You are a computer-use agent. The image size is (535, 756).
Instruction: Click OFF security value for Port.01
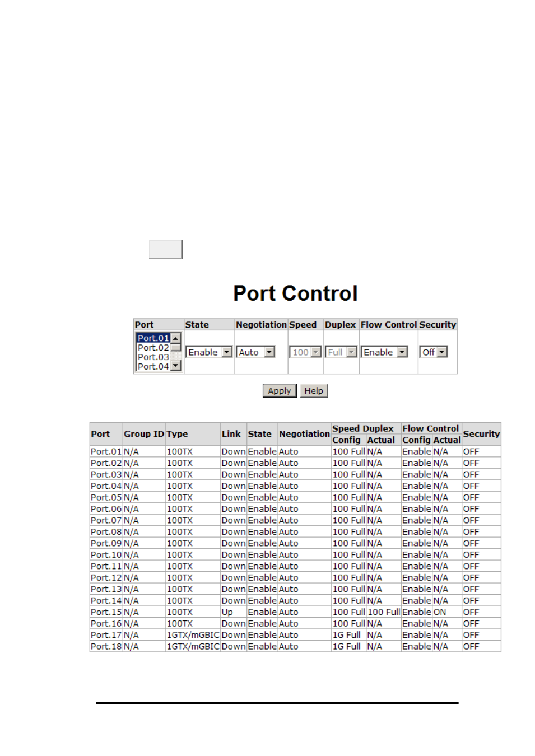[x=471, y=451]
